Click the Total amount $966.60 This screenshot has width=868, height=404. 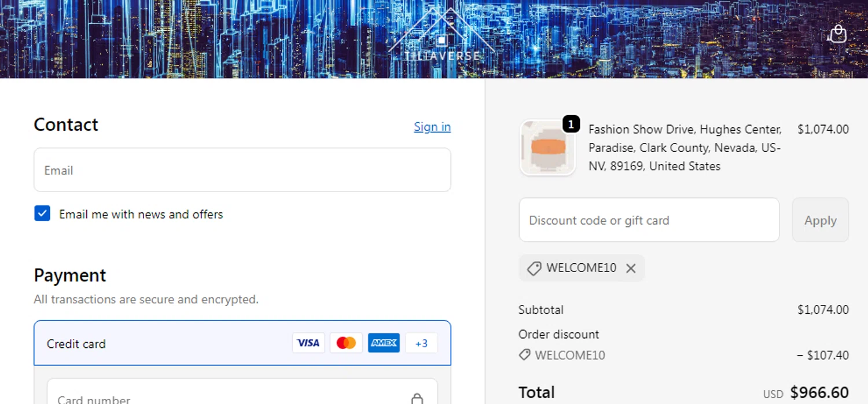pyautogui.click(x=819, y=392)
